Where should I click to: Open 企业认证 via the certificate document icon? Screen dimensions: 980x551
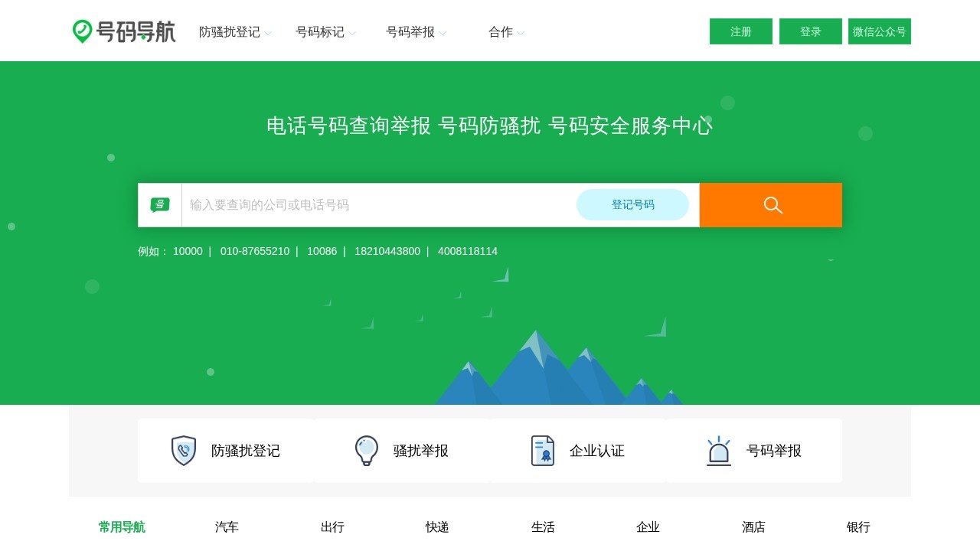[x=543, y=450]
